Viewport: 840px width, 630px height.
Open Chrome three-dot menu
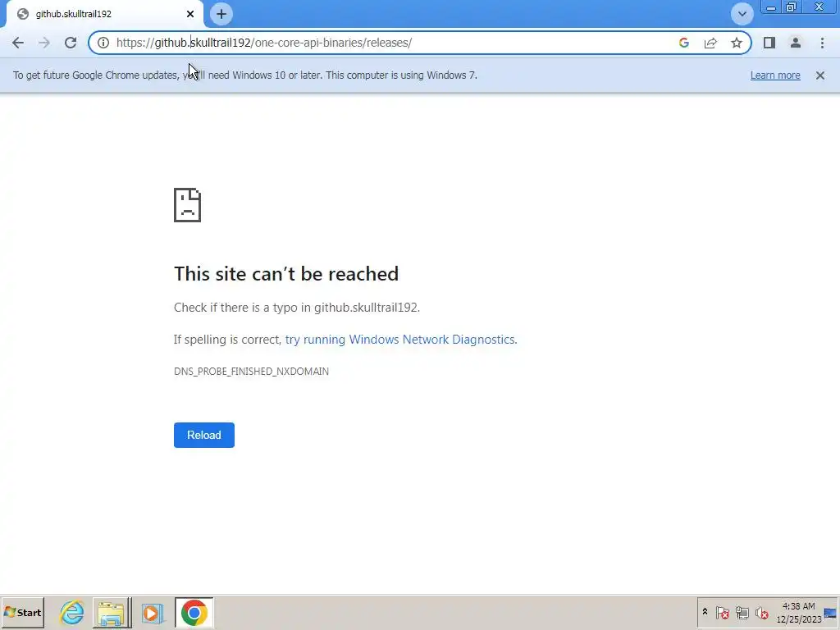click(822, 43)
